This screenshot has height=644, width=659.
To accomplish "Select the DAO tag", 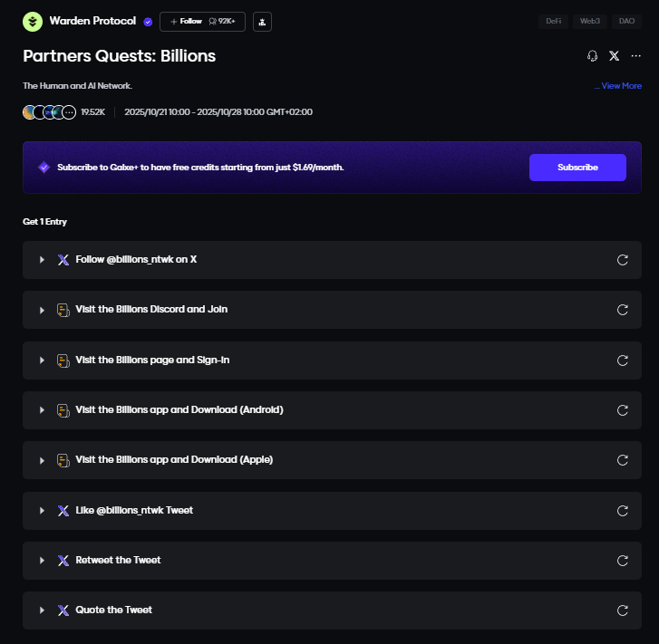I will 626,21.
